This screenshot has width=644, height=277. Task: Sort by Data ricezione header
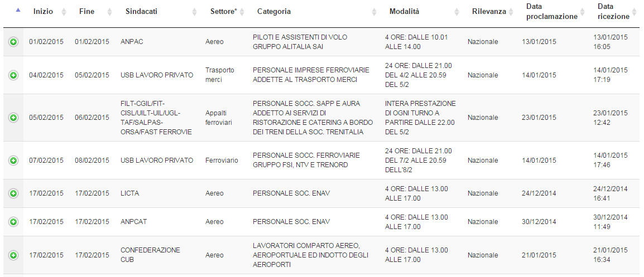(613, 12)
